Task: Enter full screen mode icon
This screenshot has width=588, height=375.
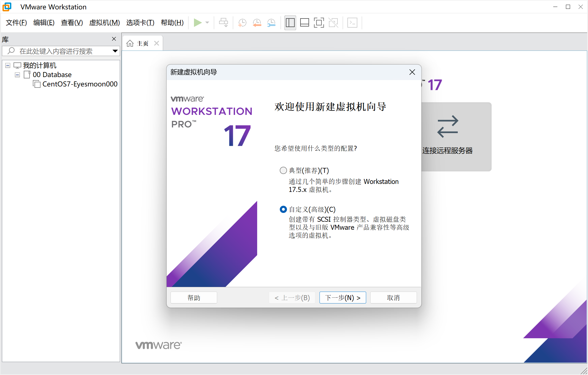Action: [319, 23]
